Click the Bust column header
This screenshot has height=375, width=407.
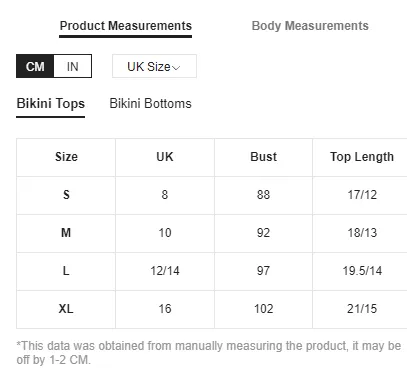[263, 157]
